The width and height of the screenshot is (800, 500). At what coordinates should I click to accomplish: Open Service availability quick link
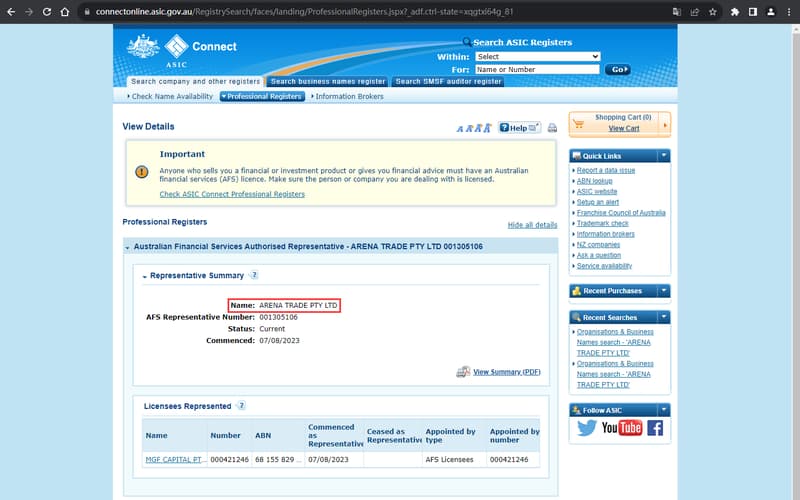[x=604, y=266]
